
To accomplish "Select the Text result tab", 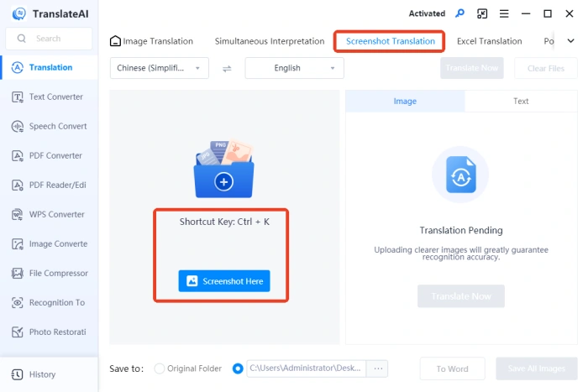I will point(521,102).
